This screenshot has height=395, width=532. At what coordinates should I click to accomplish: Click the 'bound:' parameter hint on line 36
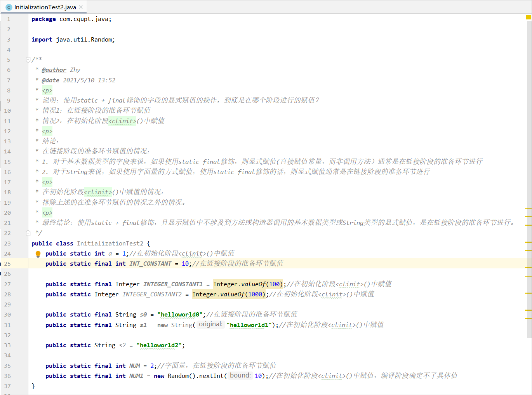(x=240, y=376)
